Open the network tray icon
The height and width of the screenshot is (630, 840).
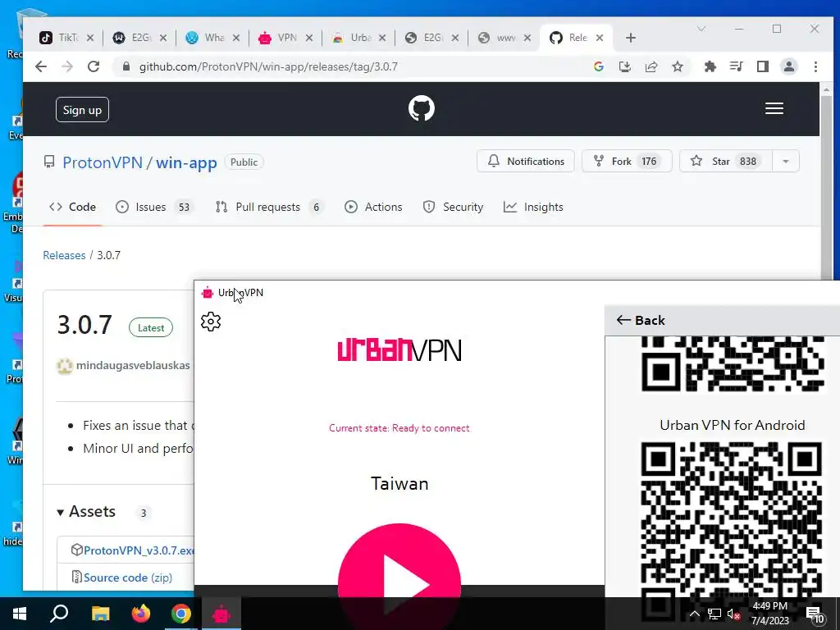tap(714, 614)
